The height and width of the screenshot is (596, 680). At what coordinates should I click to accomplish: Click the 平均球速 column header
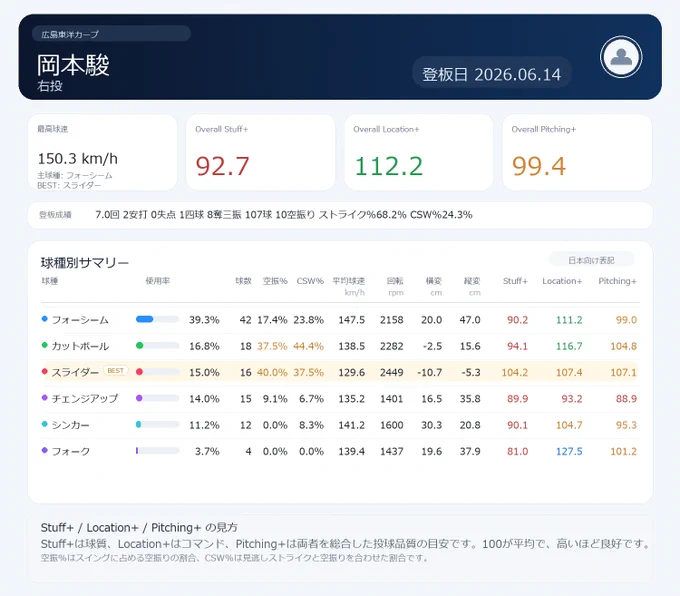coord(349,281)
